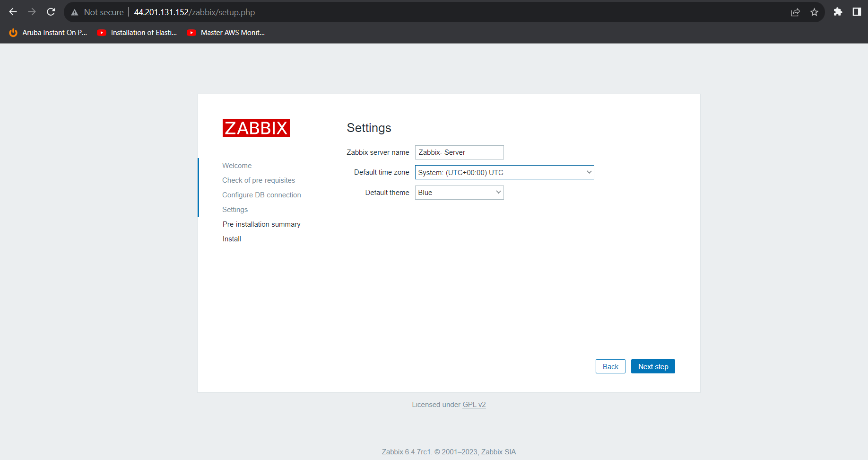Click the Default theme label

(x=387, y=193)
